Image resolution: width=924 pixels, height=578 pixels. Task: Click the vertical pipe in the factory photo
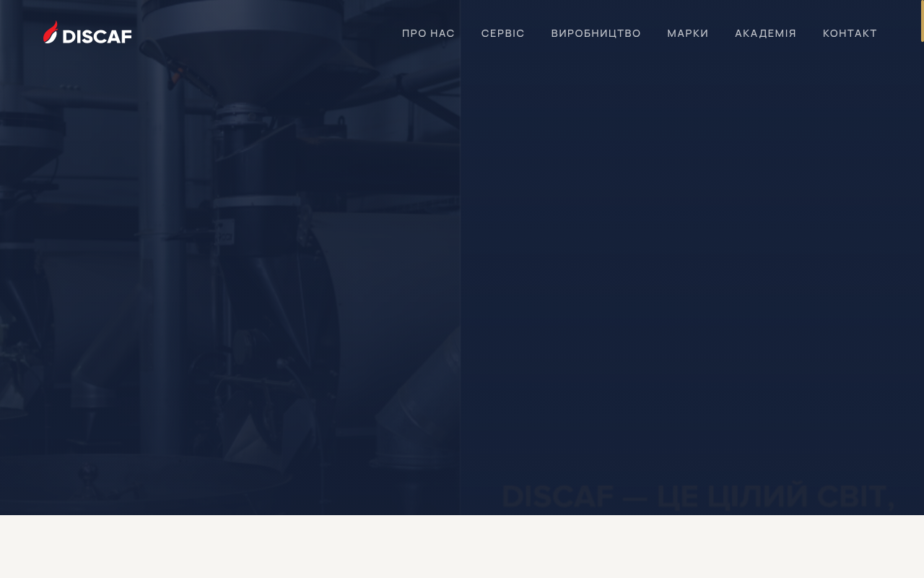[162, 289]
